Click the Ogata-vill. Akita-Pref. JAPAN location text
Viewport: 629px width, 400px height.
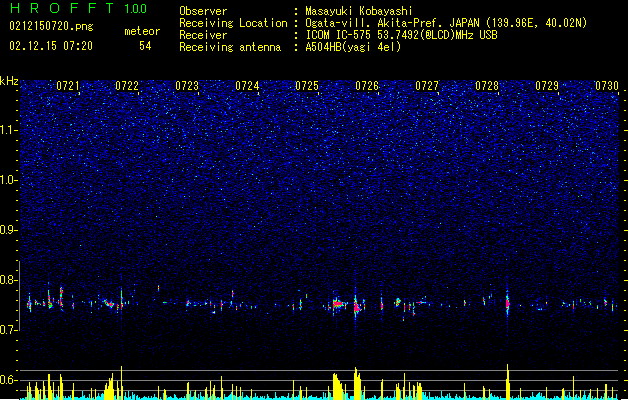click(446, 23)
